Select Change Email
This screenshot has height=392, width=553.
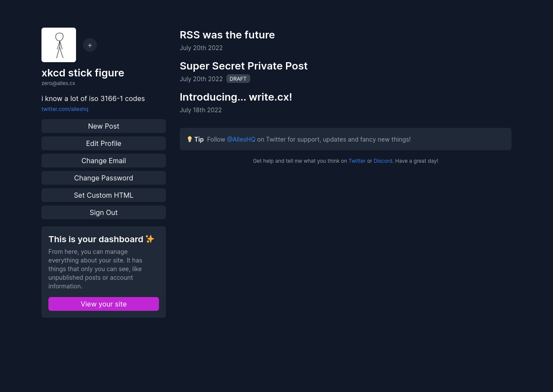pos(104,161)
